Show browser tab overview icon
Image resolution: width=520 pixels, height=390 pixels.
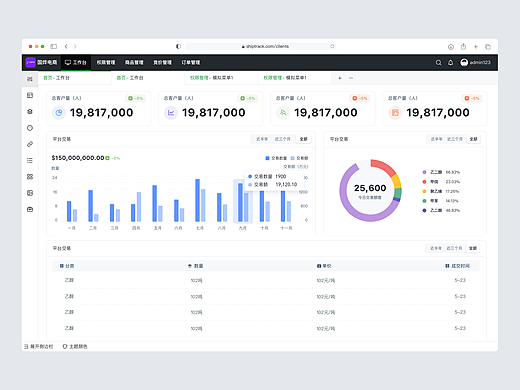click(488, 47)
